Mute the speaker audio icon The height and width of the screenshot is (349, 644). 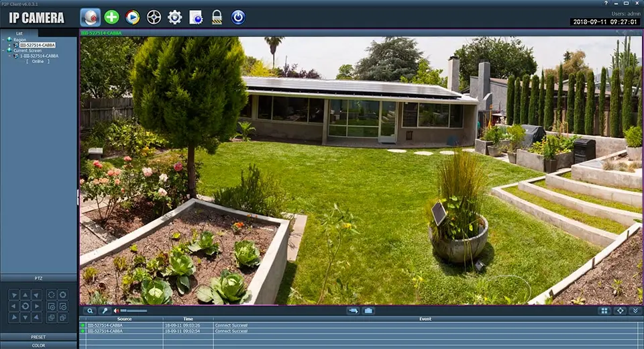116,311
